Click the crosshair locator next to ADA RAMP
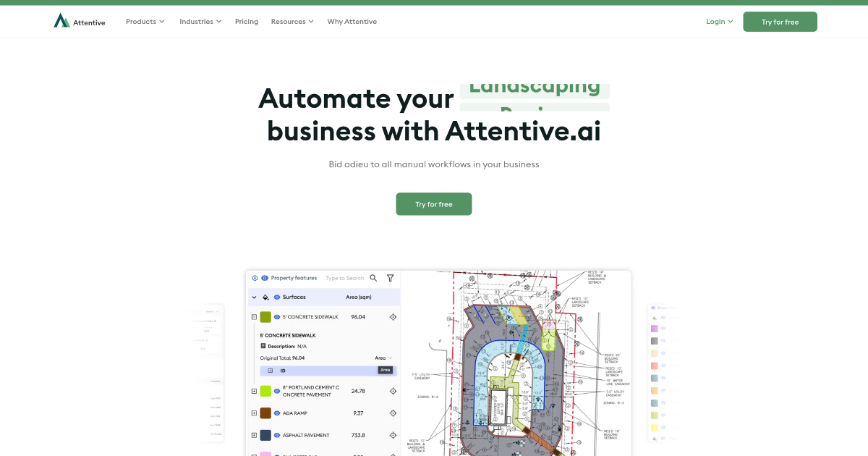The image size is (868, 456). point(393,413)
